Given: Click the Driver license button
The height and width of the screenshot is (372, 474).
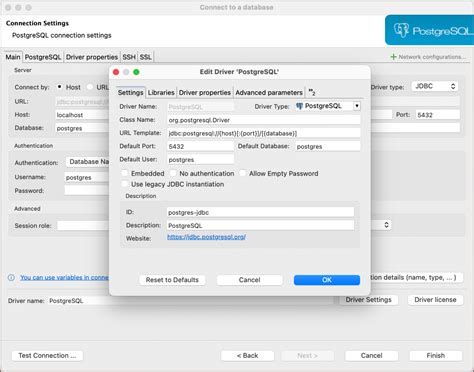Looking at the screenshot, I should click(435, 300).
